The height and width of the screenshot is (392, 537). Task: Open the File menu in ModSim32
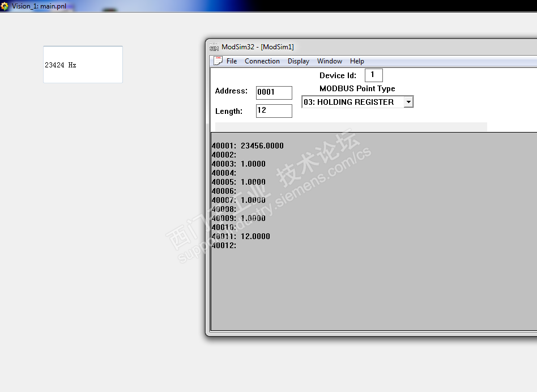[232, 61]
